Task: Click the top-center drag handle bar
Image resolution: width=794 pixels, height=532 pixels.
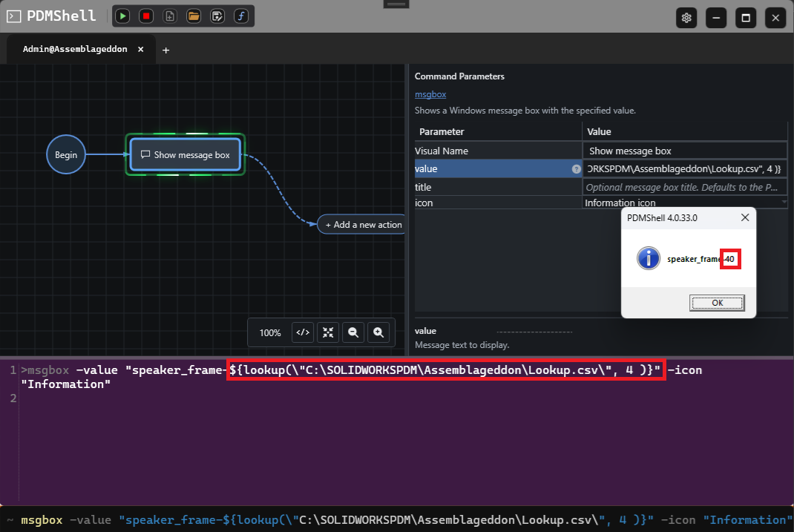Action: [396, 4]
